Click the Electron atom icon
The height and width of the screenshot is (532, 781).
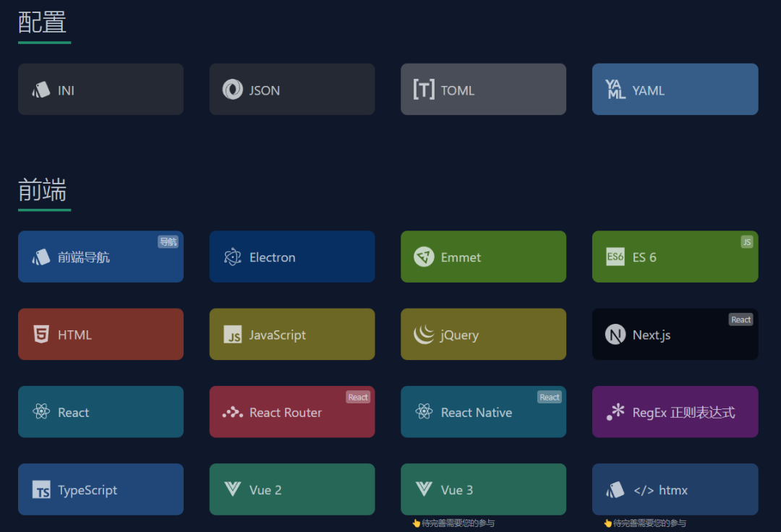(233, 257)
